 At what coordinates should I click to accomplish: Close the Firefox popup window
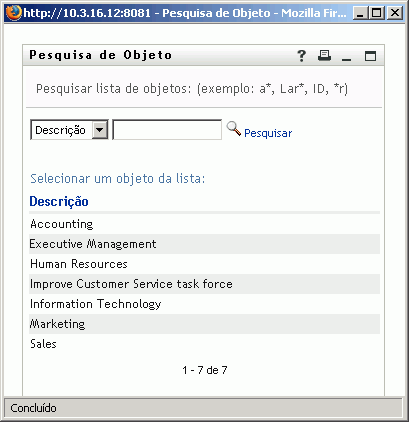click(395, 13)
